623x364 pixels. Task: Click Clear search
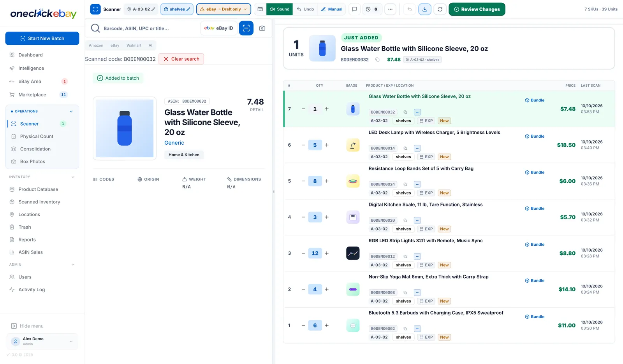point(181,59)
